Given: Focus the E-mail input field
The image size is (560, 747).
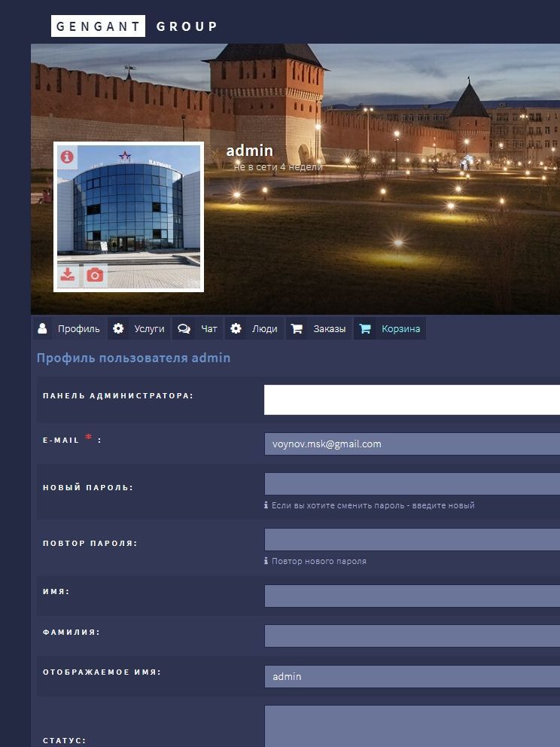Looking at the screenshot, I should pyautogui.click(x=412, y=444).
